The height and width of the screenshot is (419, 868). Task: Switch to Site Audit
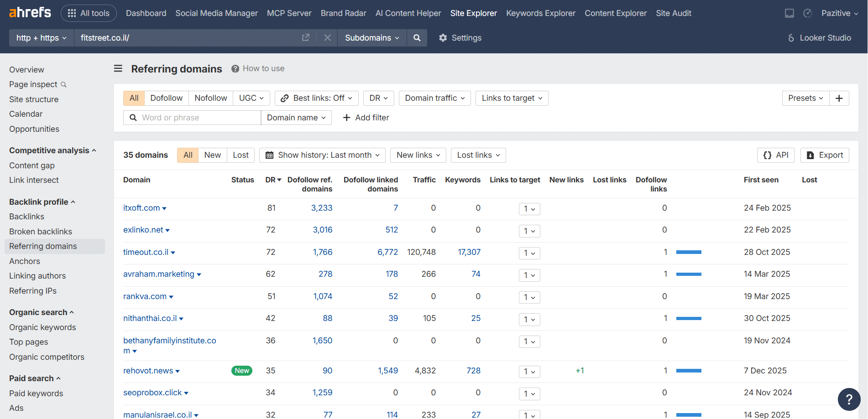click(x=674, y=13)
